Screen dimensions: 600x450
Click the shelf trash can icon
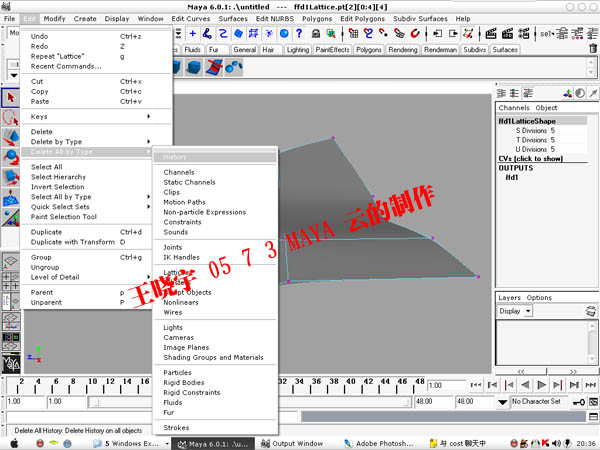click(x=593, y=49)
